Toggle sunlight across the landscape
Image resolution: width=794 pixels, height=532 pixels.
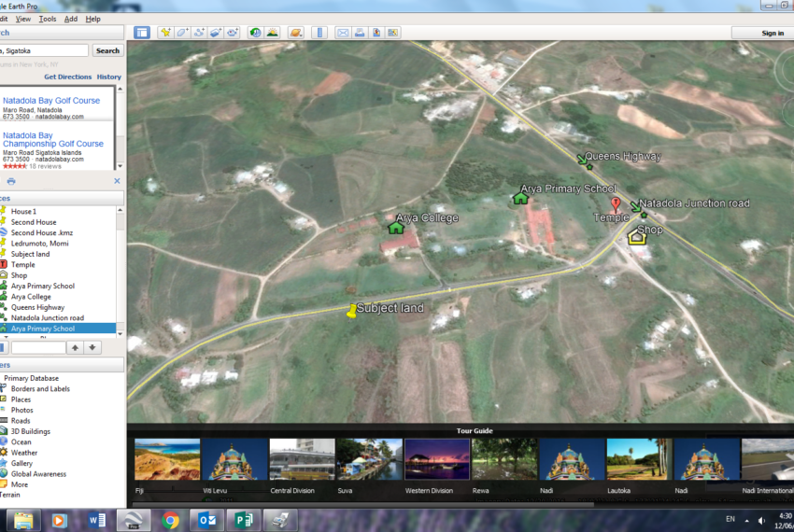[273, 33]
